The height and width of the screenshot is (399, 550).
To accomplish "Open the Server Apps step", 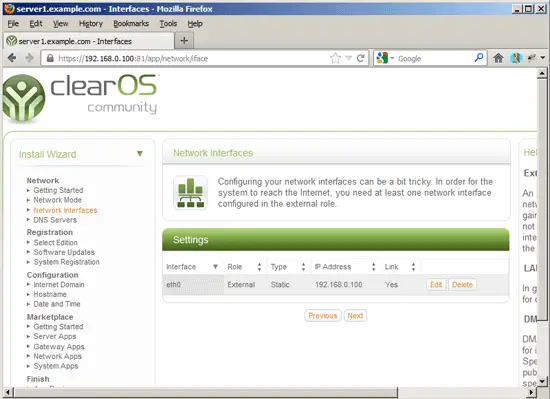I will coord(55,336).
